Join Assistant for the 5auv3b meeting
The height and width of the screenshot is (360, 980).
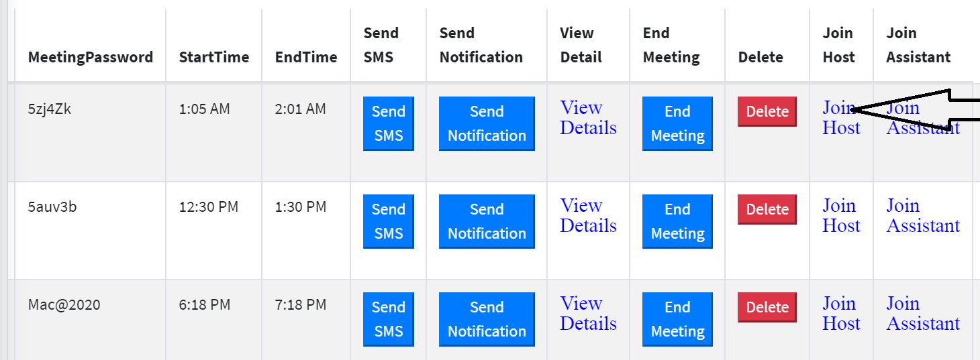(x=922, y=215)
